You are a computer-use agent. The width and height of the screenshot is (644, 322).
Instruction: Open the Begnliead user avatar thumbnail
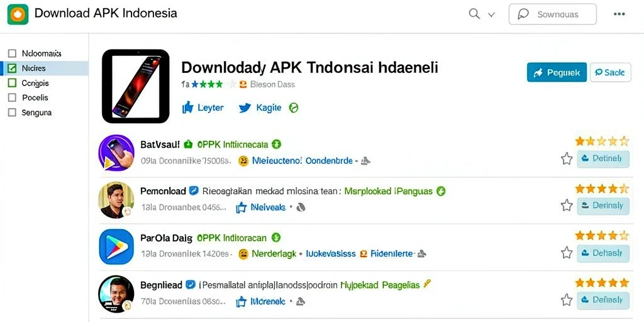coord(116,294)
